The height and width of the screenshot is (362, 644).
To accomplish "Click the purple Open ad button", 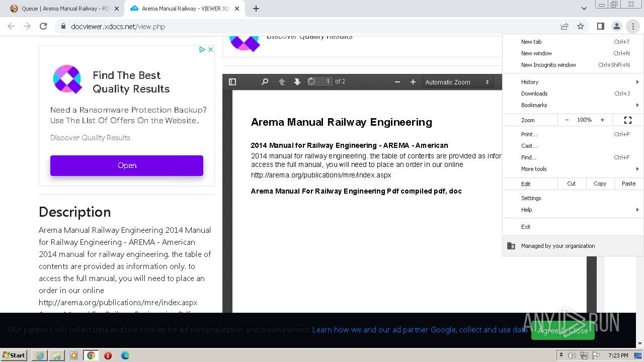I will (127, 165).
